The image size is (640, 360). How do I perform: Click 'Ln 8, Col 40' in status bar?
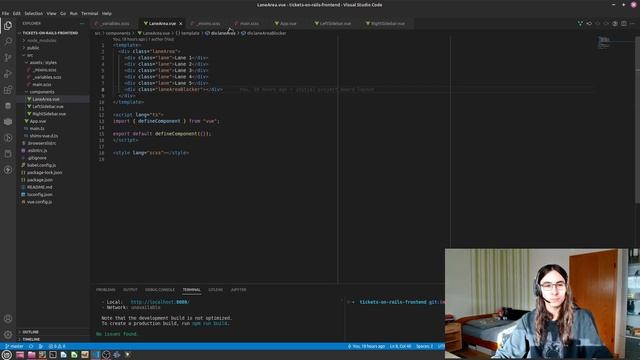click(x=400, y=346)
